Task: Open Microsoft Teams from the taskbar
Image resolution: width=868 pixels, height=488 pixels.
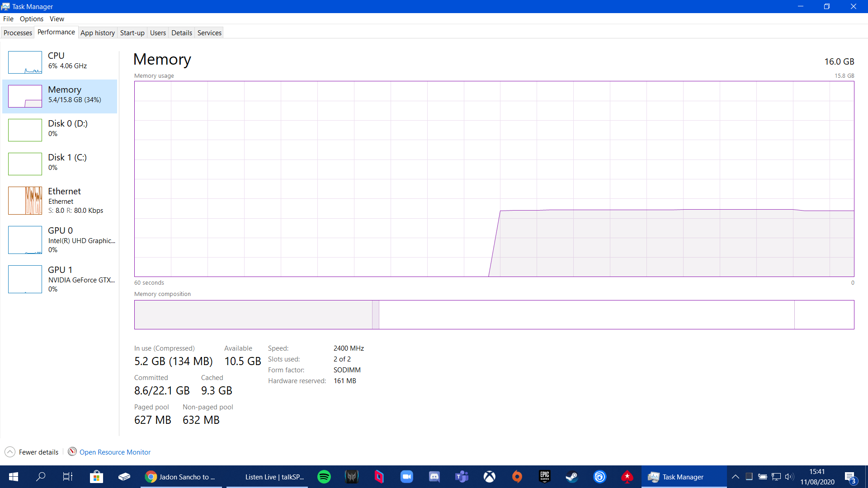Action: (462, 477)
